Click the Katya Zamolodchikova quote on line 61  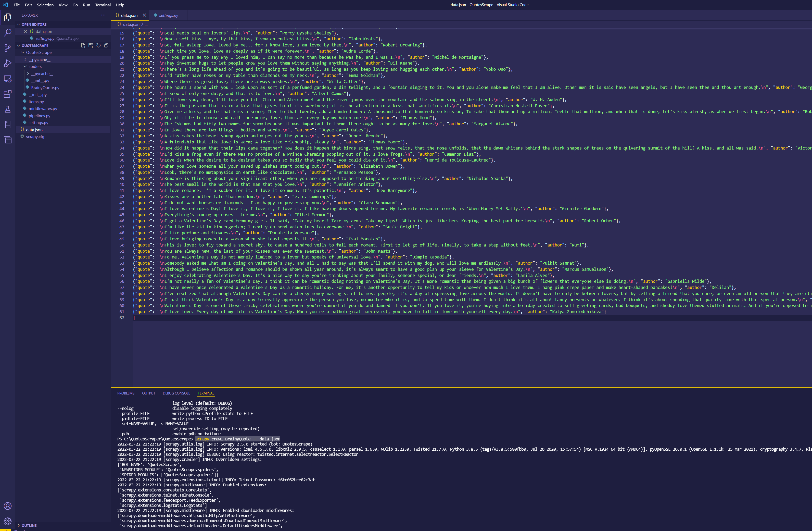click(370, 312)
